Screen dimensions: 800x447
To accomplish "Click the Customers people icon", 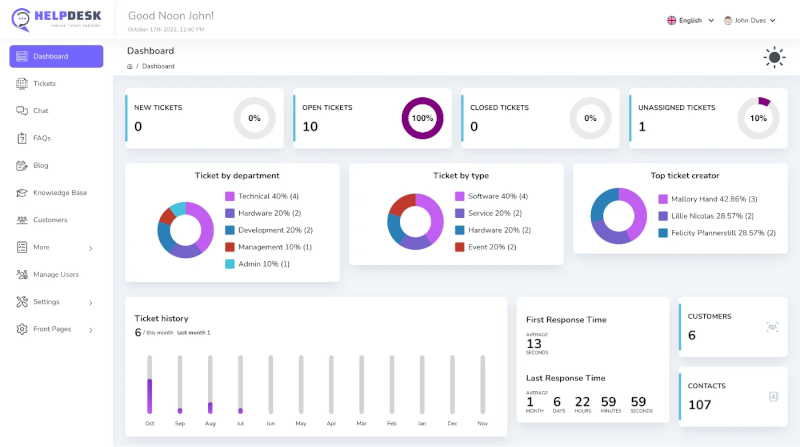I will tap(22, 220).
